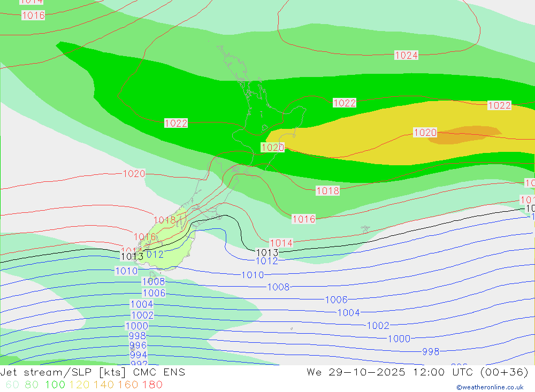Click the 996 isobar label
Screen dimensions: 535x392
pos(138,345)
